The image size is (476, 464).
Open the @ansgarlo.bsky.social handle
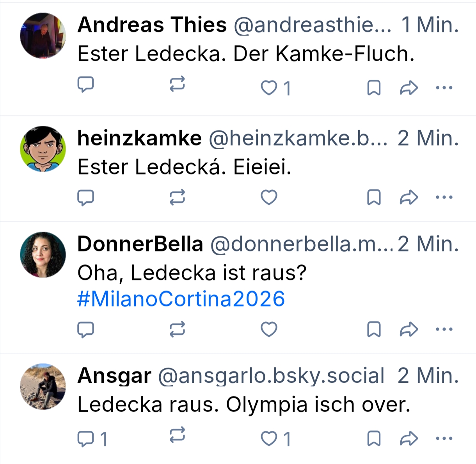(271, 376)
